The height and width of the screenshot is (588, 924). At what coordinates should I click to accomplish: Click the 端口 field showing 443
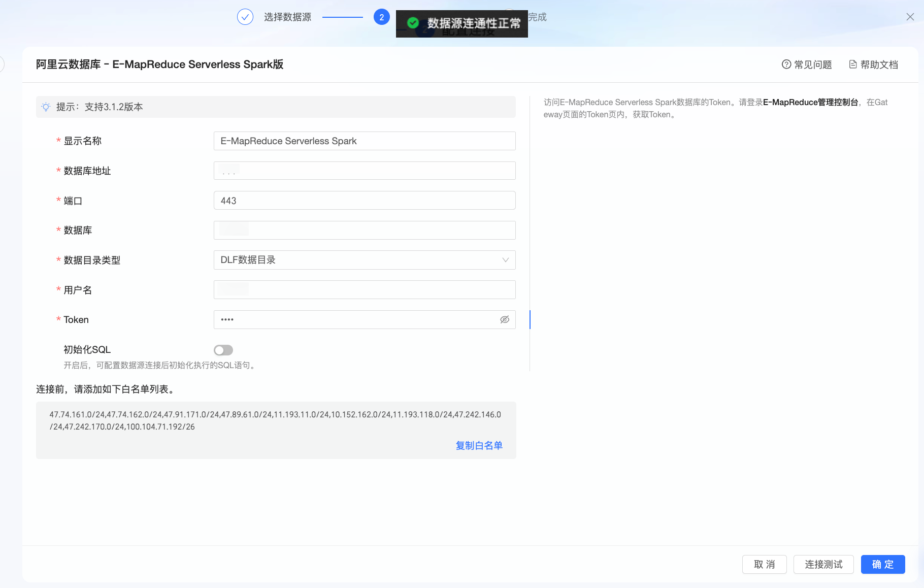pos(365,201)
